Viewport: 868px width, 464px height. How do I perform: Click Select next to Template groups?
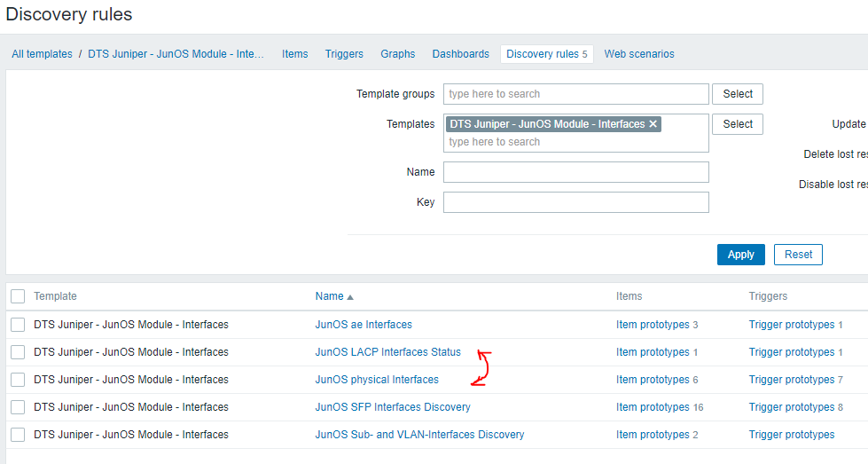[738, 94]
